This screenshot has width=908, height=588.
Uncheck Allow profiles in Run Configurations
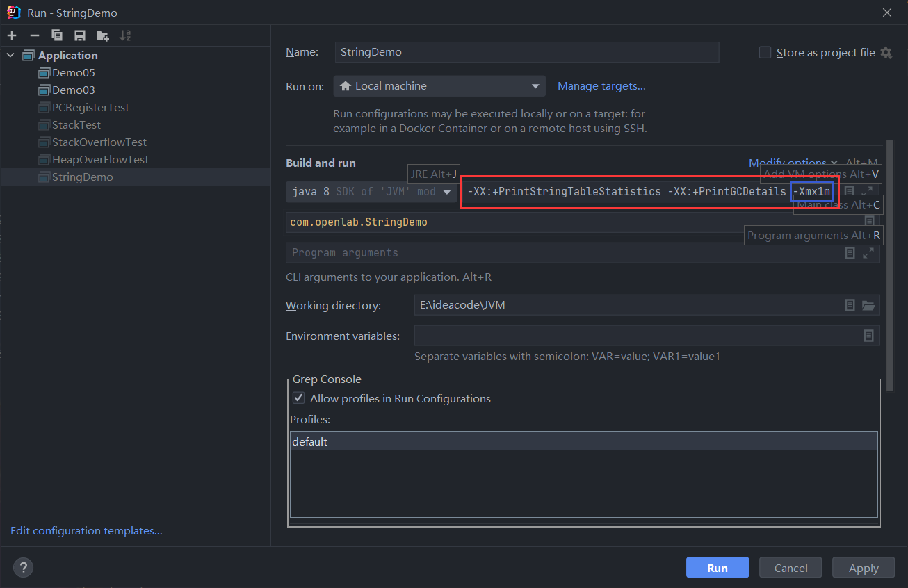298,398
